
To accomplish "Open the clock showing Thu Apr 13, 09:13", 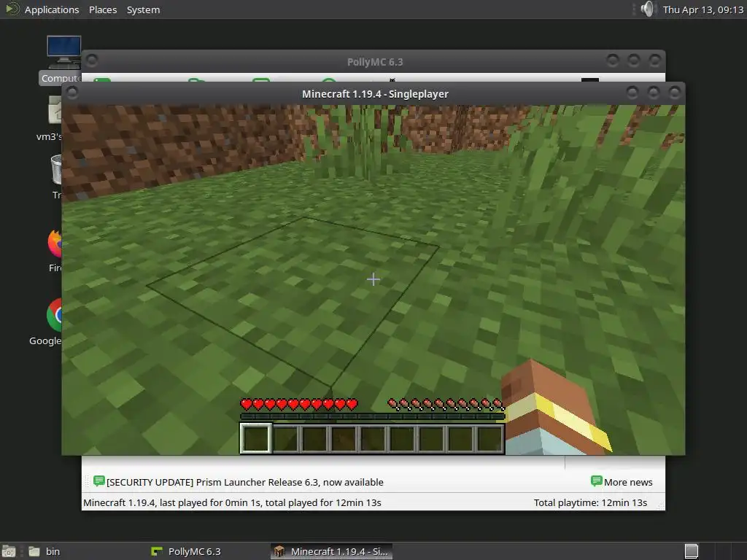I will 703,9.
